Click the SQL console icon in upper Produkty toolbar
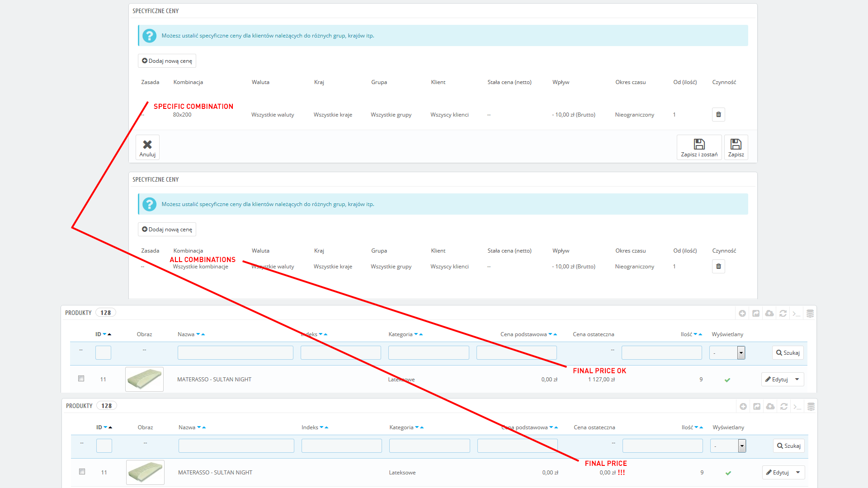The width and height of the screenshot is (868, 488). coord(797,314)
